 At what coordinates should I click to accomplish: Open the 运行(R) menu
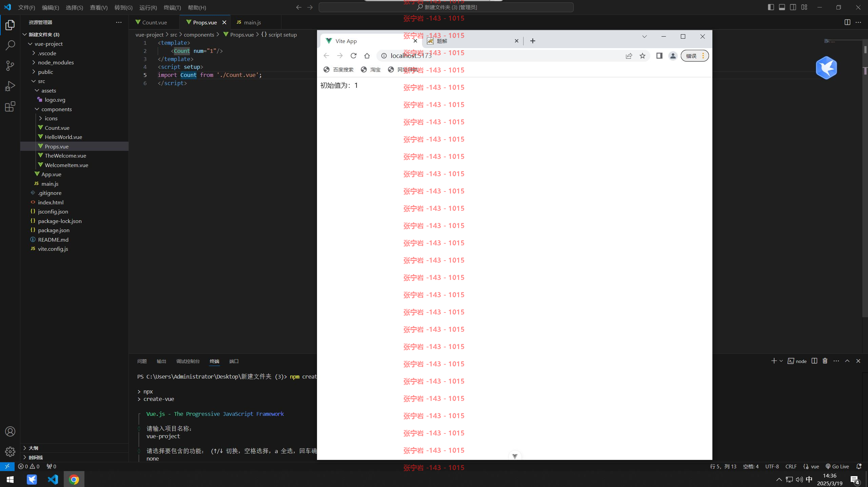point(148,7)
